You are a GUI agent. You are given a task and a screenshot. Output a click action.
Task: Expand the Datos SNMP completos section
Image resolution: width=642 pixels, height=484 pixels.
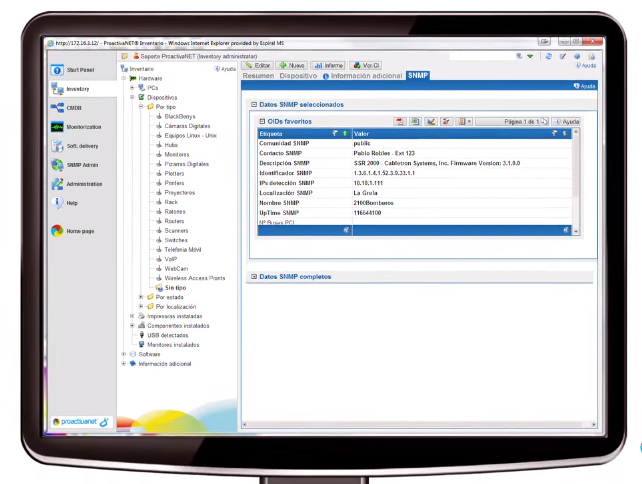(x=254, y=277)
